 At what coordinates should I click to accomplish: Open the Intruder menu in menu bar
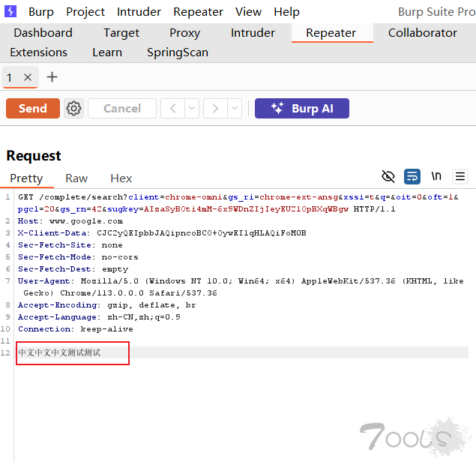(x=139, y=12)
